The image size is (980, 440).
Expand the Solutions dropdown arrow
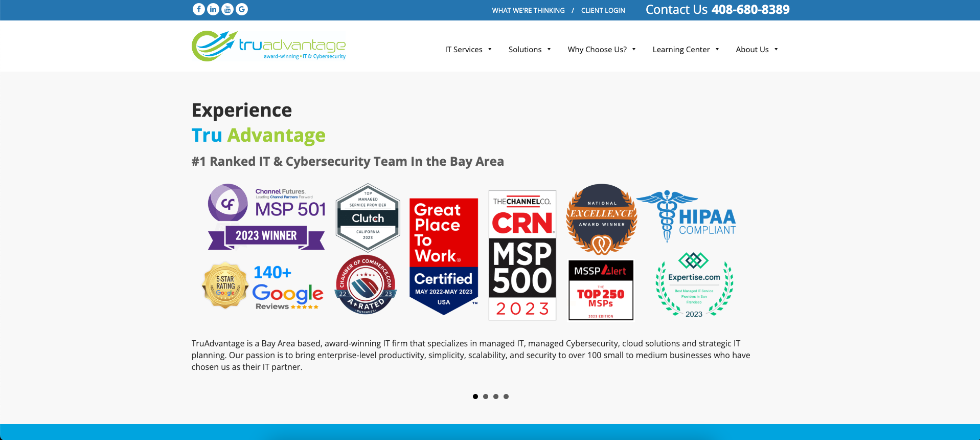pos(549,50)
